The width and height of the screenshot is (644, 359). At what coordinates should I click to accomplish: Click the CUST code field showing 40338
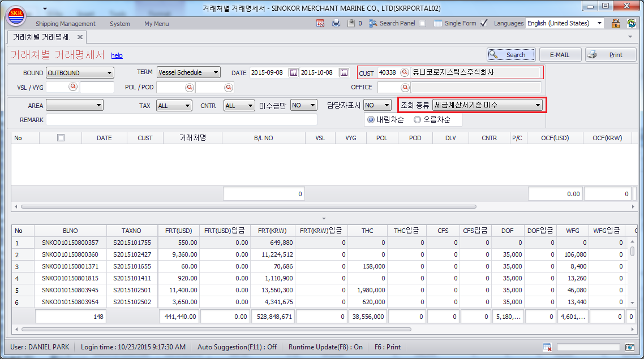pos(388,72)
